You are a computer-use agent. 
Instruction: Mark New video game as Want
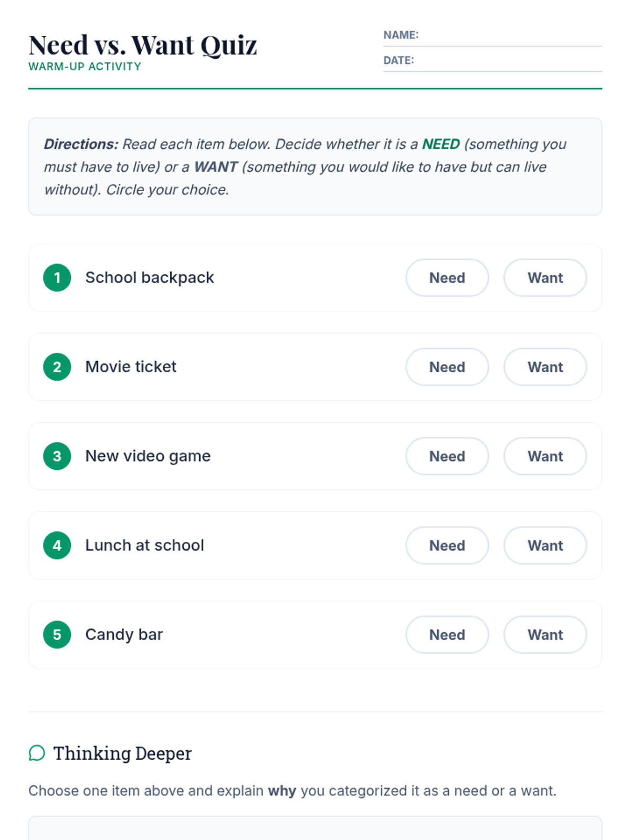point(545,456)
